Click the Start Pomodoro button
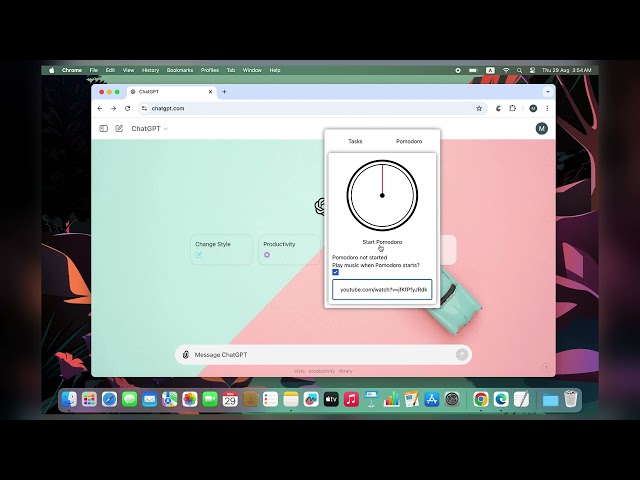The image size is (640, 480). click(x=382, y=242)
